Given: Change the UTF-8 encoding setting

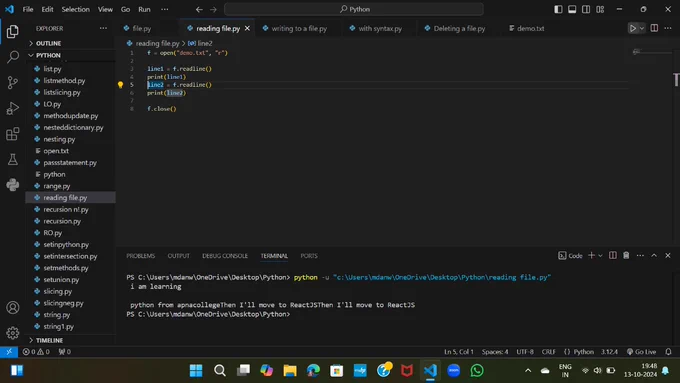Looking at the screenshot, I should [x=525, y=352].
